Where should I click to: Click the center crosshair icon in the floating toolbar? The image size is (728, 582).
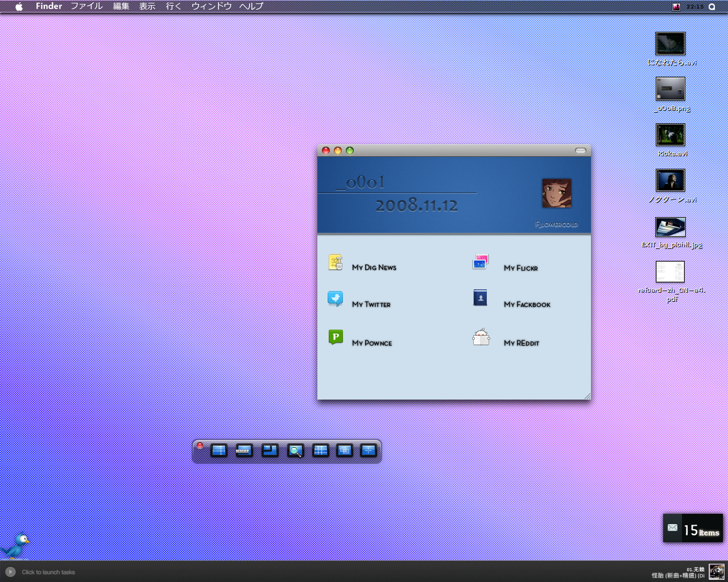pyautogui.click(x=369, y=451)
